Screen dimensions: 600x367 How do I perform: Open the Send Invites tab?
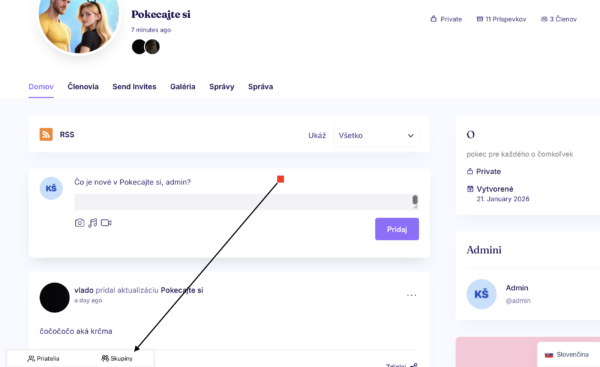134,86
